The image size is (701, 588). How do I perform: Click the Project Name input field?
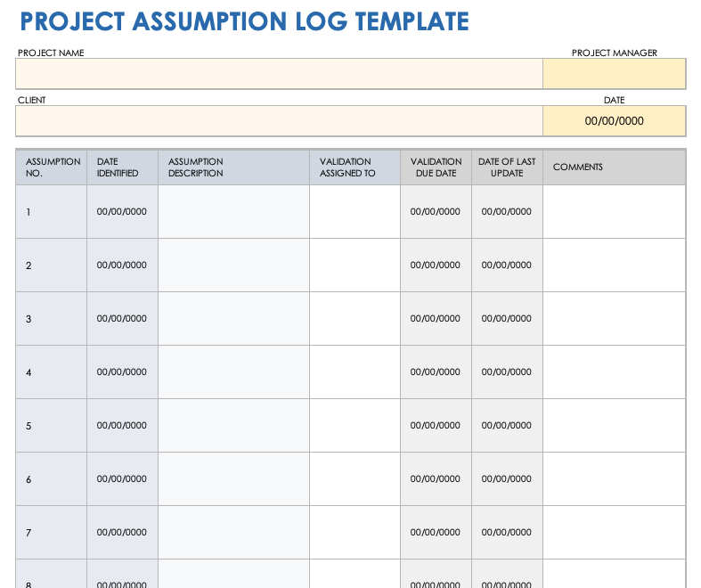tap(279, 74)
